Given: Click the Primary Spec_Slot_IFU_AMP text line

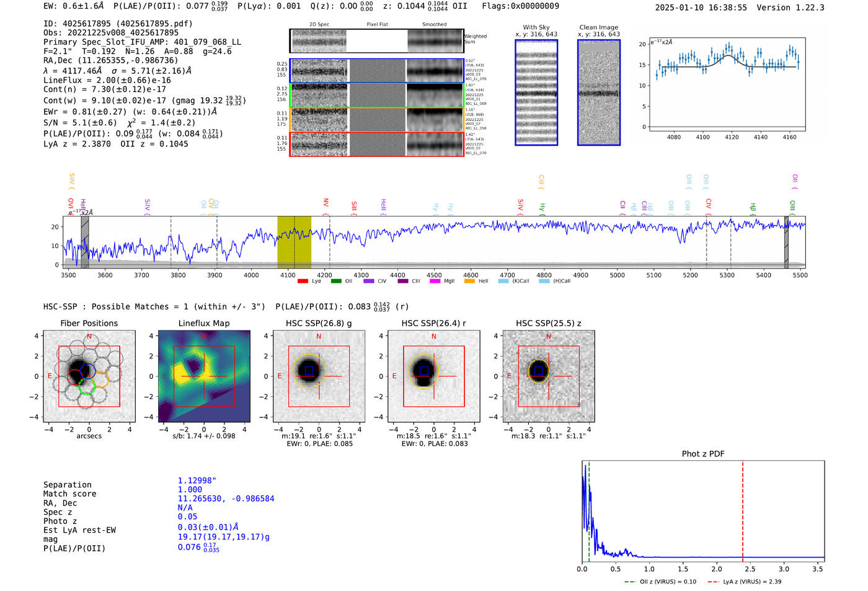Looking at the screenshot, I should tap(142, 42).
